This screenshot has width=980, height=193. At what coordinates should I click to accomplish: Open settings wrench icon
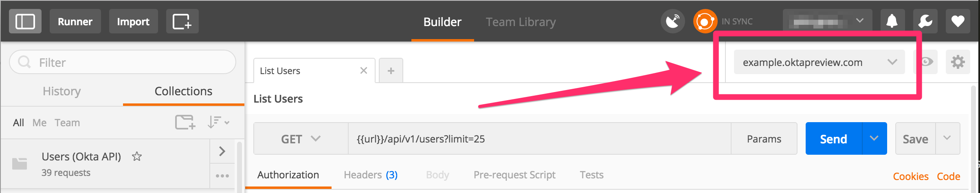pyautogui.click(x=925, y=22)
